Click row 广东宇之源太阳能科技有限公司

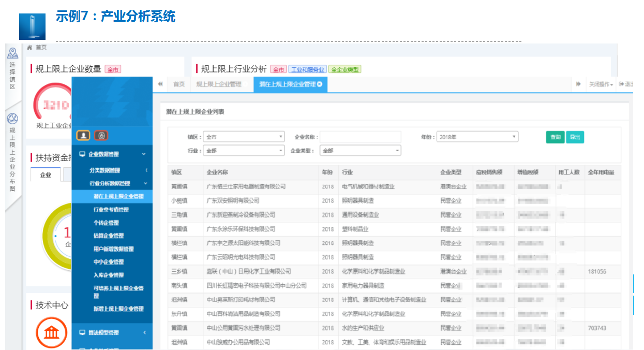click(x=395, y=243)
